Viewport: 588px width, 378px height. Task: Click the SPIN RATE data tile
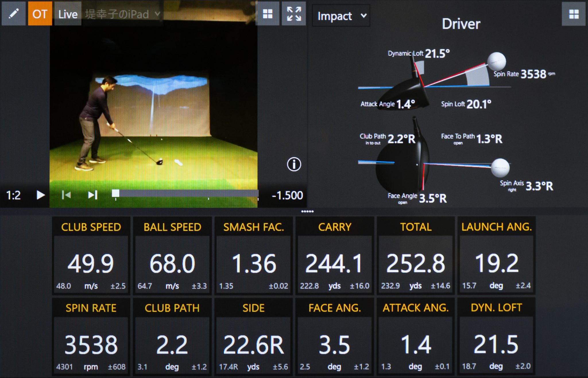coord(91,337)
